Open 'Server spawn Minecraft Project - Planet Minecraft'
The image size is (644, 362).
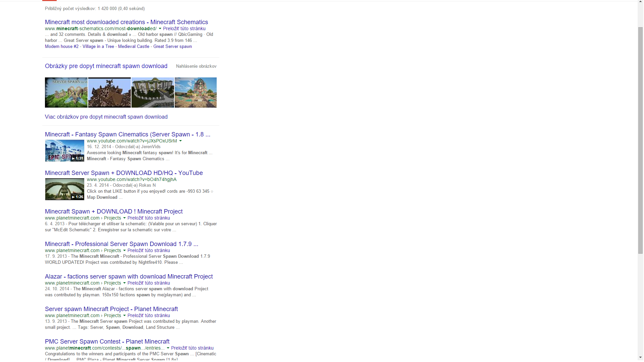tap(111, 309)
